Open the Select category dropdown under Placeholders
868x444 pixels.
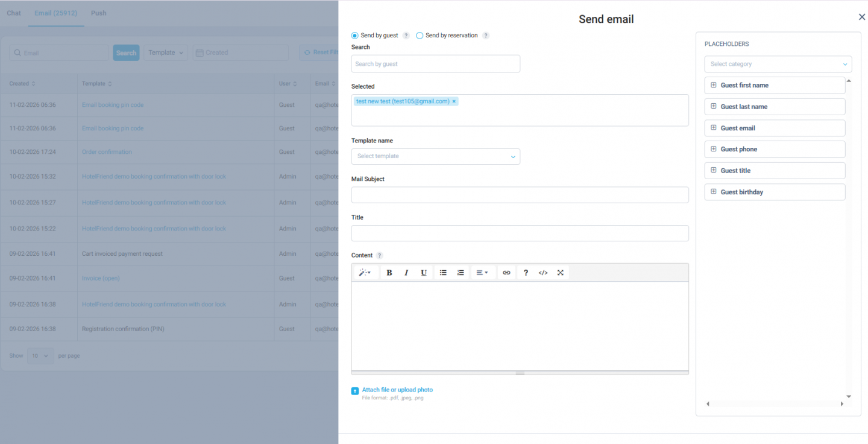pos(778,64)
